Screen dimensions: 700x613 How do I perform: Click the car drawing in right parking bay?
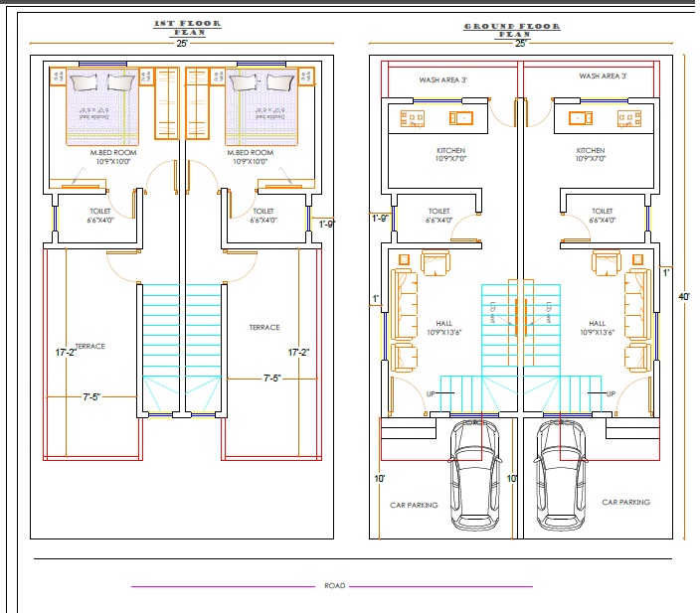560,475
